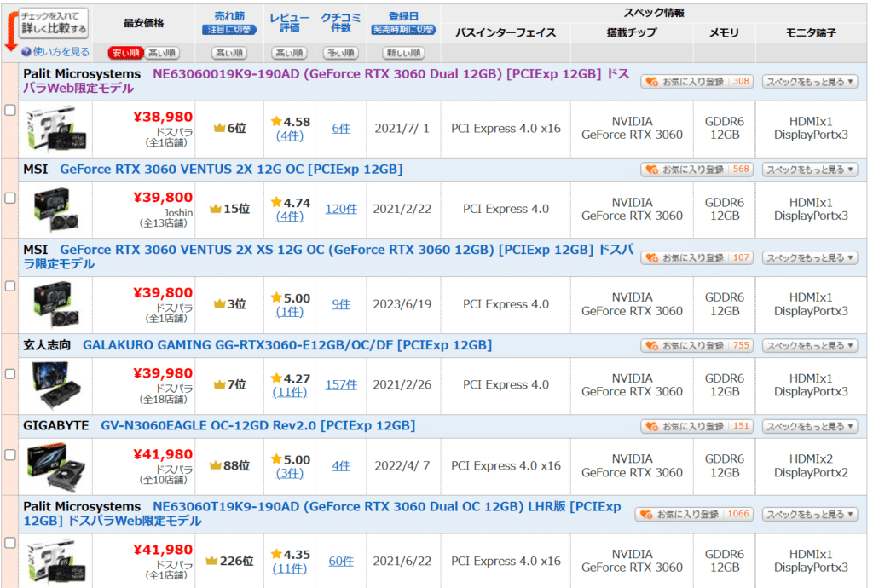Add Palit NE63060019K9 to favorites (308)

[697, 82]
